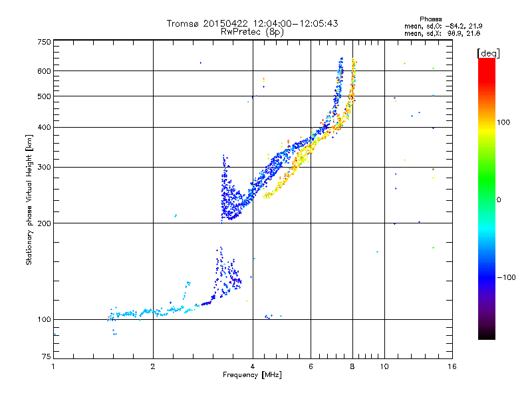Click the colorbar tick label '-100'
Viewport: 532px width, 399px height.
(506, 277)
